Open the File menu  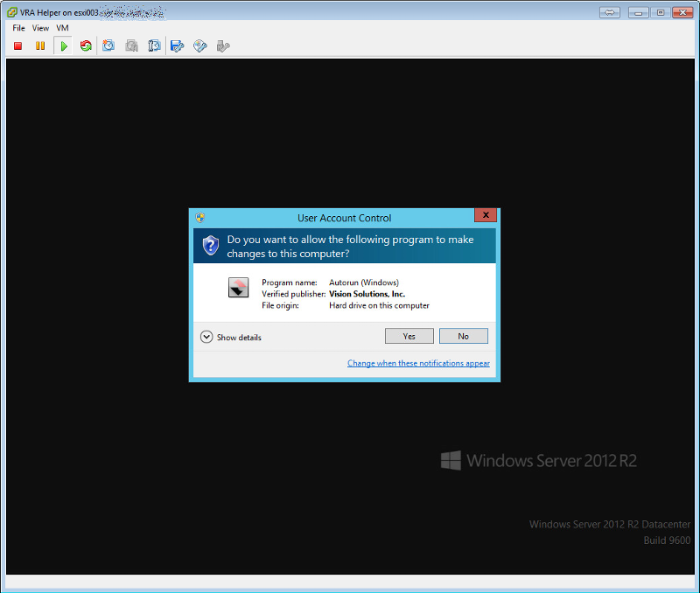18,28
